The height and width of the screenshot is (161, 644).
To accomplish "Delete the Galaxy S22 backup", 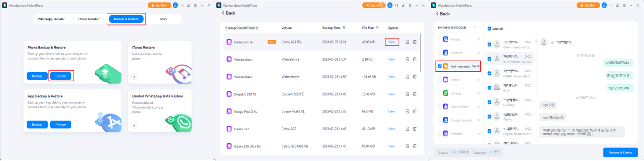I will [415, 129].
